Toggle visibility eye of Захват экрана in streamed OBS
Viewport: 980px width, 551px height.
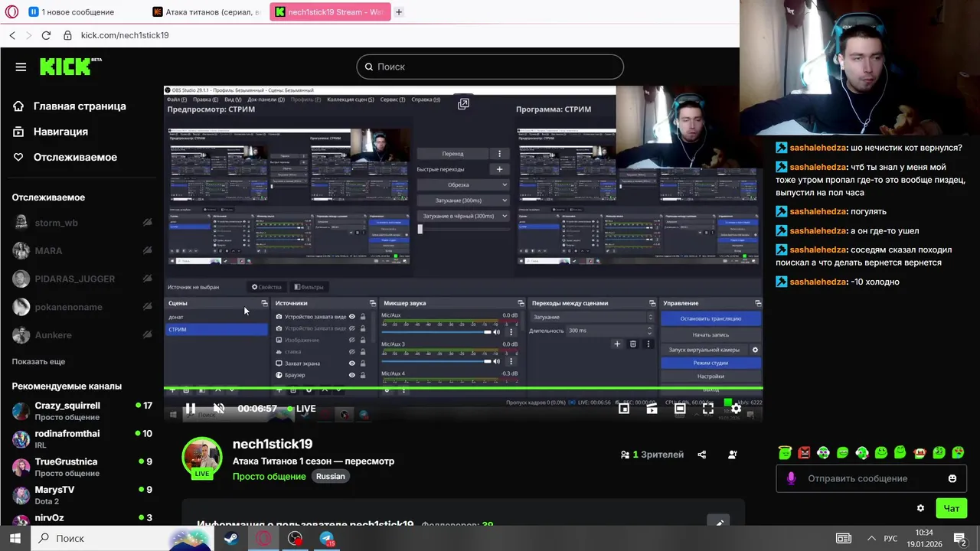tap(352, 364)
